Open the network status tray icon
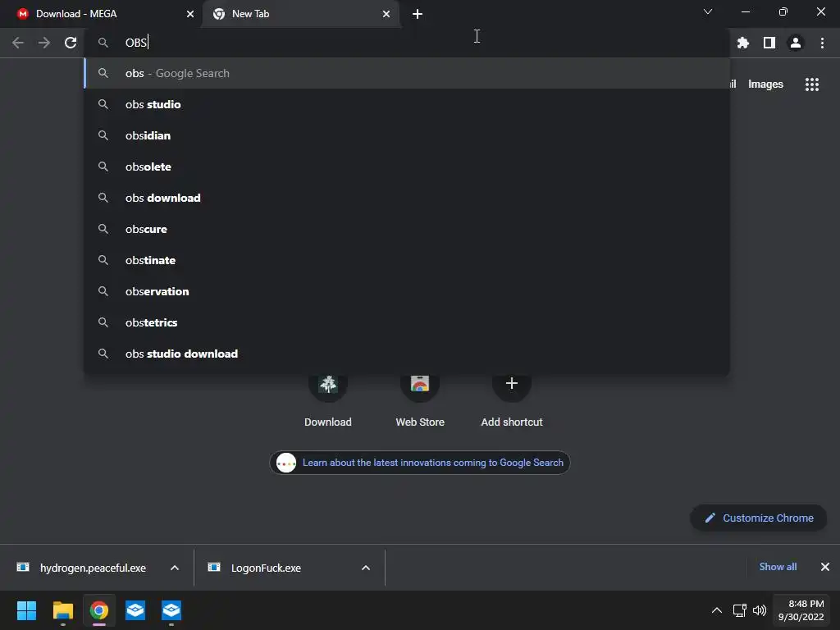Image resolution: width=840 pixels, height=630 pixels. [x=740, y=610]
